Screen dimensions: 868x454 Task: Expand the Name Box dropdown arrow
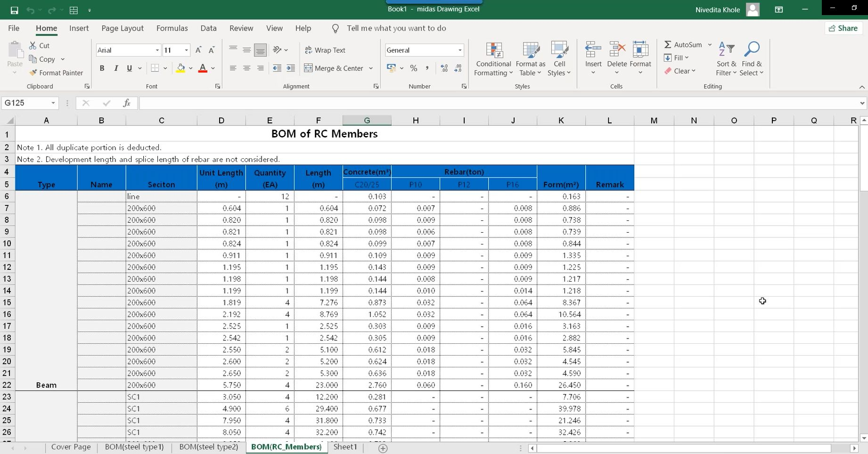(53, 103)
